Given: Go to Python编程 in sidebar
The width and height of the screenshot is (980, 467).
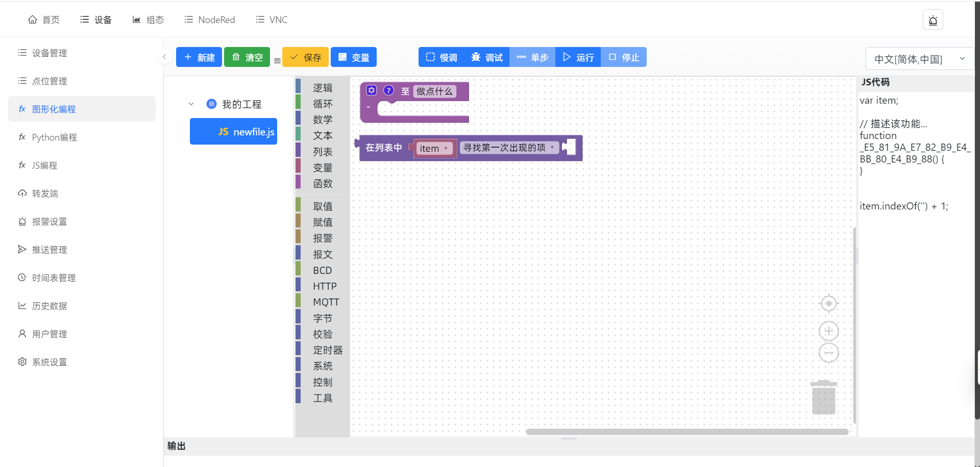Looking at the screenshot, I should click(54, 137).
